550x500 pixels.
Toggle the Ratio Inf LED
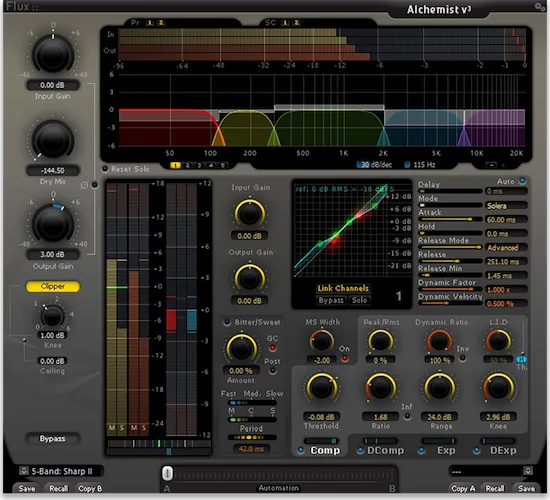pyautogui.click(x=407, y=416)
